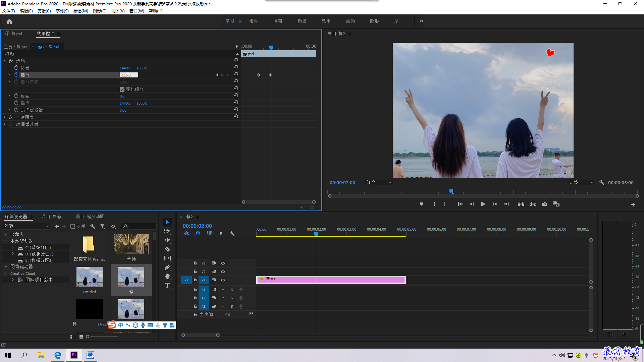Open program monitor wrench settings
644x362 pixels.
pyautogui.click(x=602, y=183)
